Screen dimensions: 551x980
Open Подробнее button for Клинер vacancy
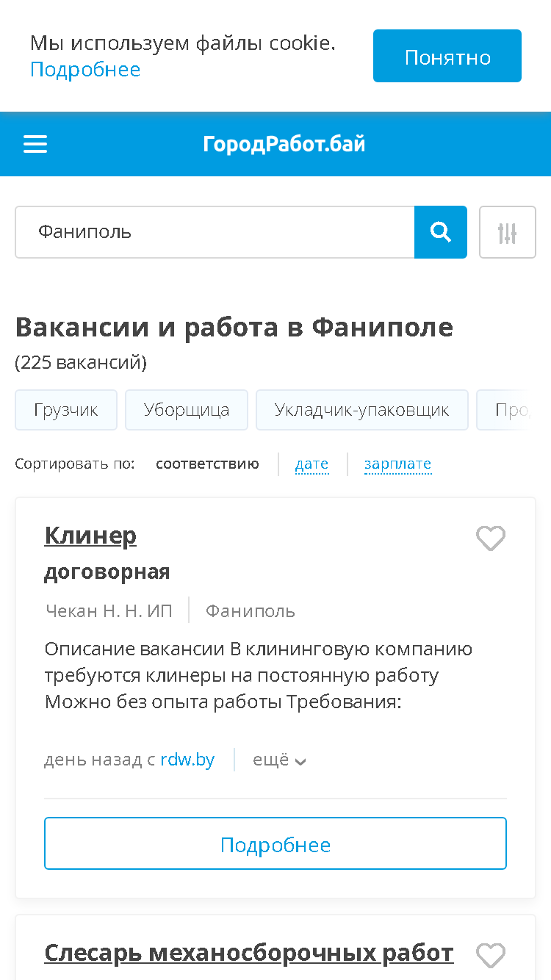pyautogui.click(x=275, y=843)
